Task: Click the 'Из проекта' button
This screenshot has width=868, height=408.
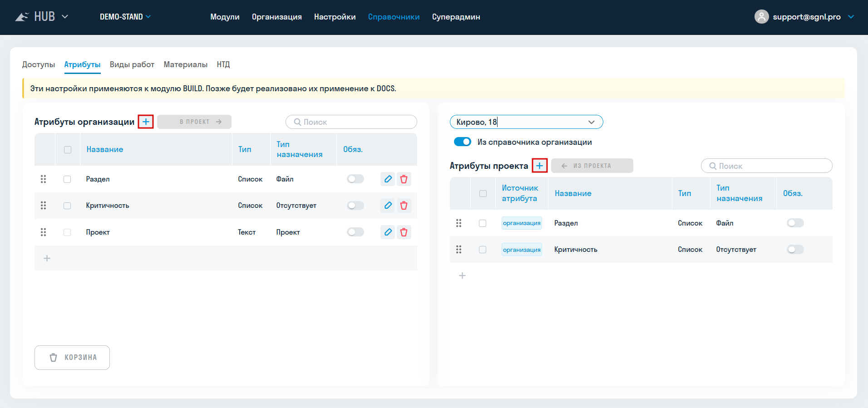Action: click(592, 166)
